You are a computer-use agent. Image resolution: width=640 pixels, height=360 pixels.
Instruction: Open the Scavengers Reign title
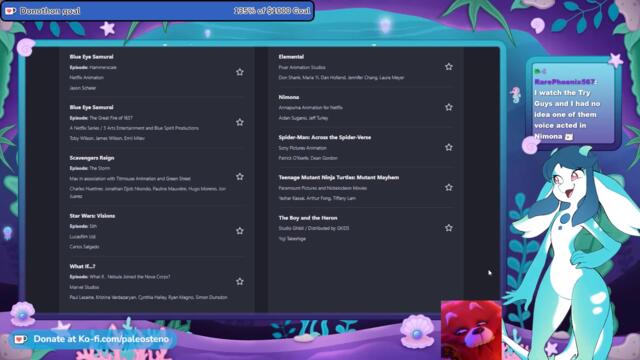[92, 158]
